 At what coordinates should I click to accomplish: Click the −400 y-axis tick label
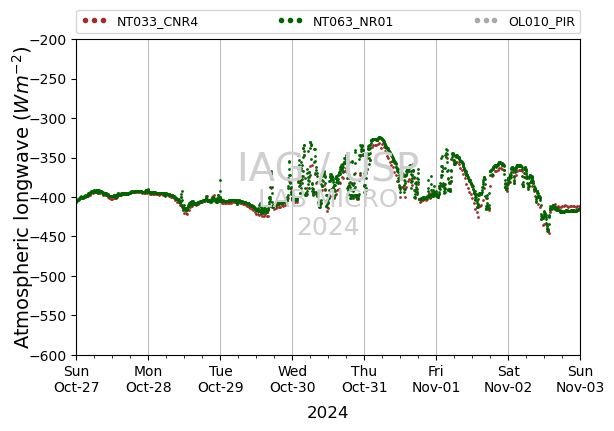point(49,198)
